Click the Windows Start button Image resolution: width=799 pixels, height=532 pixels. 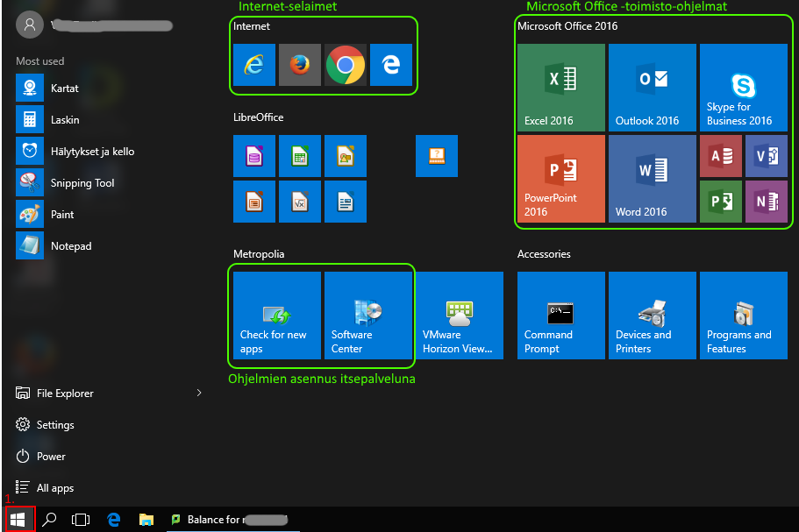pyautogui.click(x=18, y=519)
